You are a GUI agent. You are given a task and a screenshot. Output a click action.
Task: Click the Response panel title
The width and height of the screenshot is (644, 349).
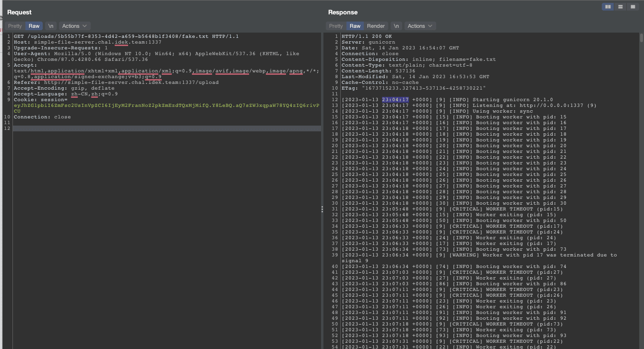pos(343,12)
